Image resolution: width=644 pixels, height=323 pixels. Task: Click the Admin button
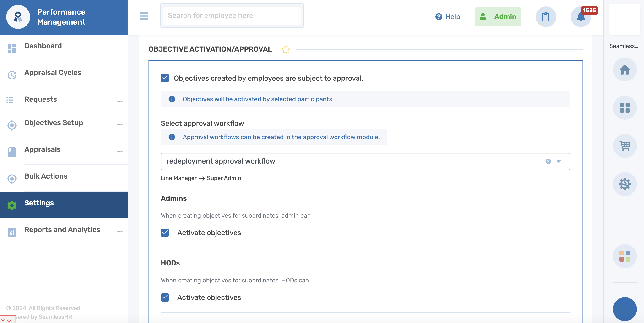[498, 17]
